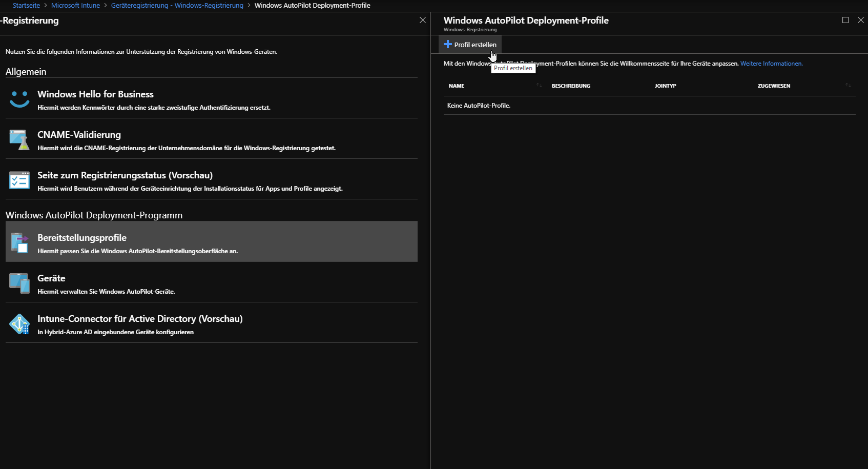Click the Intune-Connector diamond icon

[19, 324]
